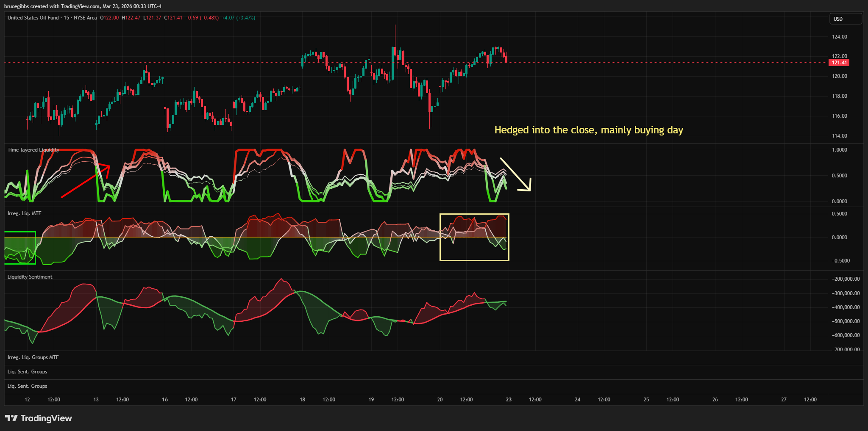Image resolution: width=868 pixels, height=431 pixels.
Task: Click date label 18 on time axis
Action: pos(302,400)
